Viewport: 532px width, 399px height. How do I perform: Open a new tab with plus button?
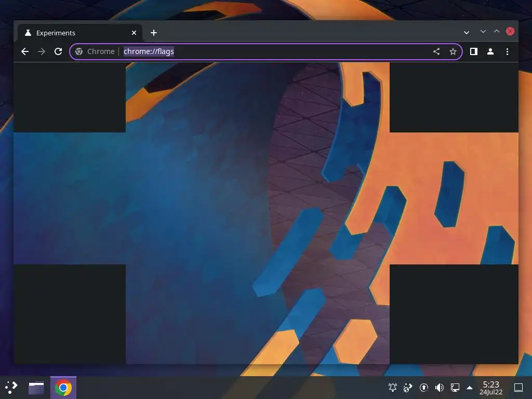154,33
